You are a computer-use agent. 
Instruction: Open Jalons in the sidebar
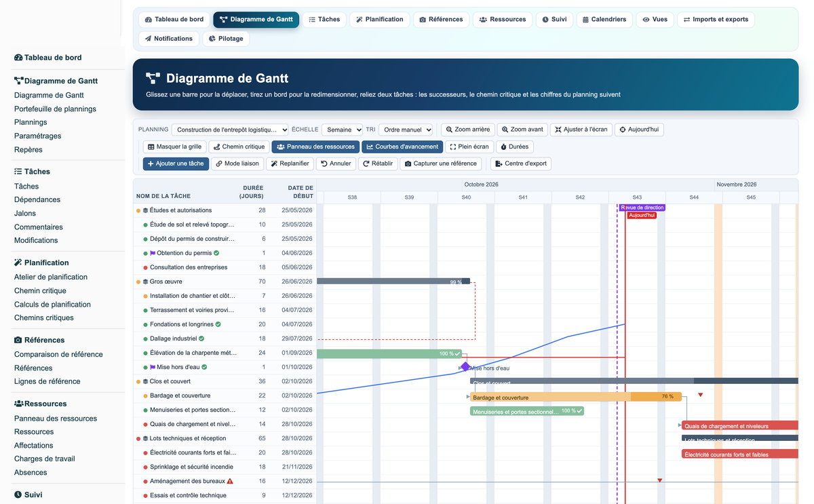pyautogui.click(x=25, y=213)
